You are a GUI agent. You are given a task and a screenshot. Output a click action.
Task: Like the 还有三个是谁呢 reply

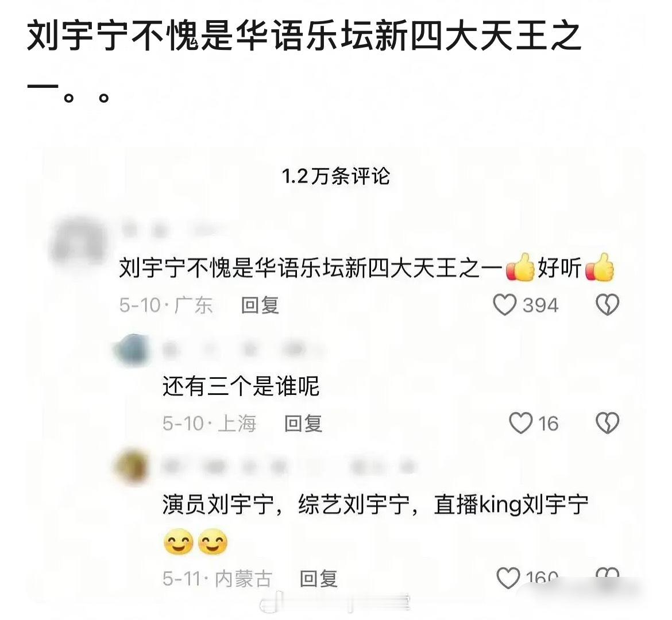[520, 423]
